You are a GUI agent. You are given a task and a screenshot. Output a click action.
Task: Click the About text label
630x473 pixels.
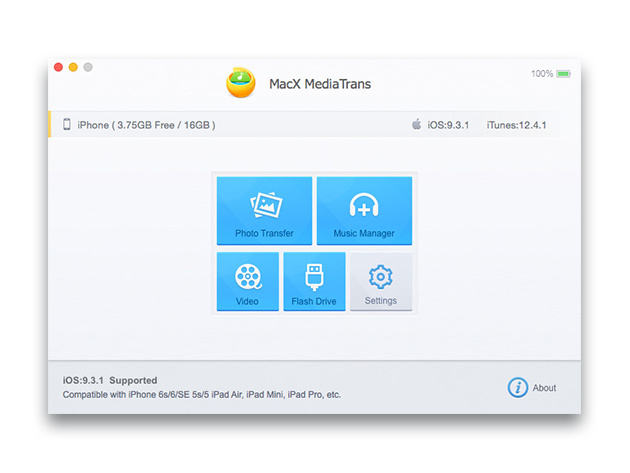coord(544,388)
